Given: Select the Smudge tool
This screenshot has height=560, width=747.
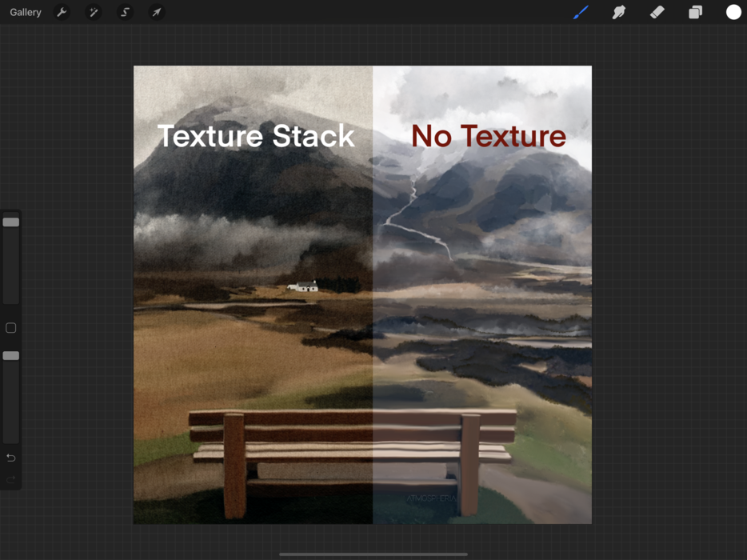Looking at the screenshot, I should pyautogui.click(x=618, y=12).
